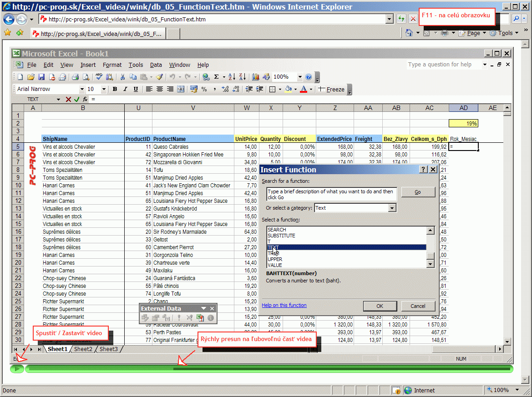532x397 pixels.
Task: Click OK in the Insert Function dialog
Action: pyautogui.click(x=380, y=306)
